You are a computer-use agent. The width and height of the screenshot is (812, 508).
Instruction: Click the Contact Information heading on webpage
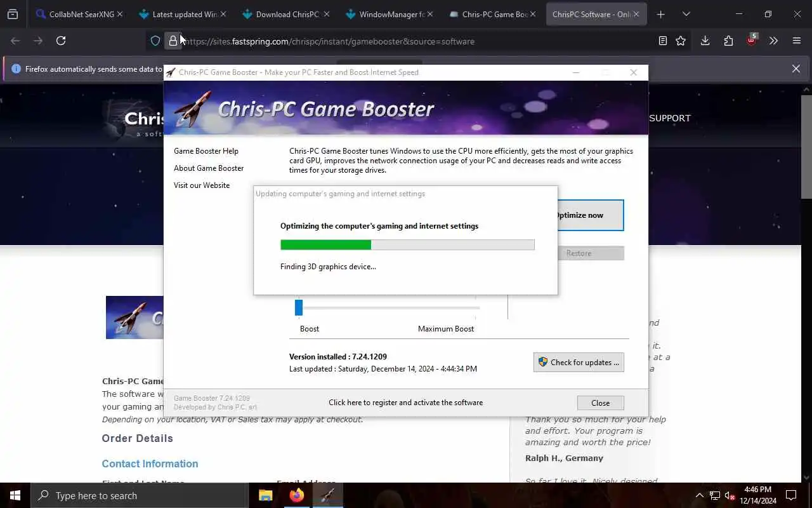pos(150,464)
